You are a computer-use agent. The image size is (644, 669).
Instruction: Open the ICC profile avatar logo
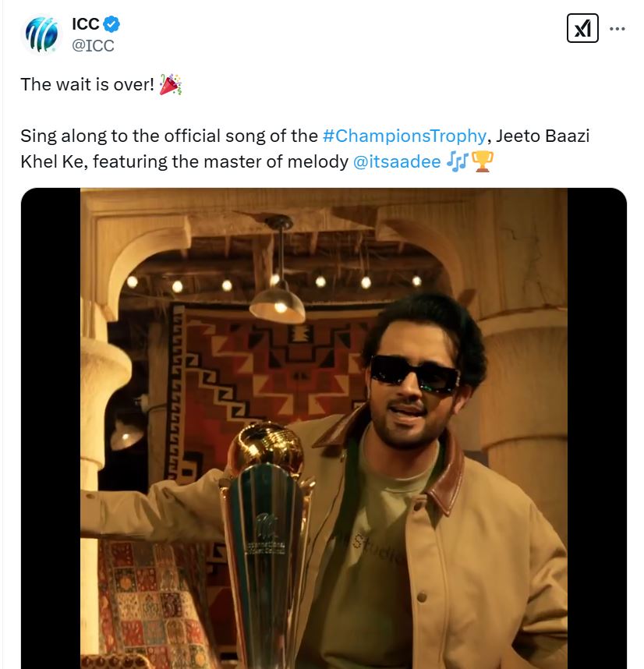pyautogui.click(x=41, y=34)
